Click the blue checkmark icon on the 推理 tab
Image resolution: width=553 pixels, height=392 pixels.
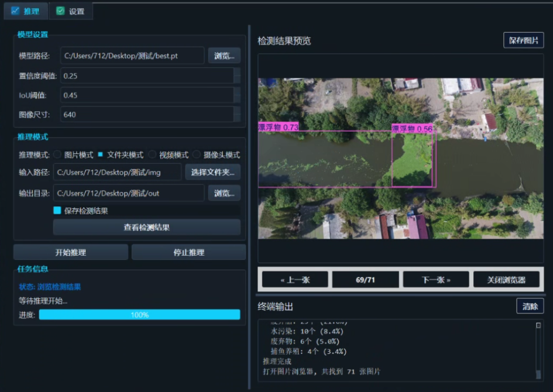(15, 11)
